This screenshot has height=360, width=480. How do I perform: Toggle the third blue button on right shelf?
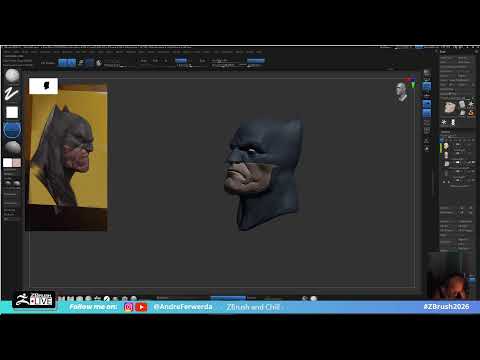point(427,113)
